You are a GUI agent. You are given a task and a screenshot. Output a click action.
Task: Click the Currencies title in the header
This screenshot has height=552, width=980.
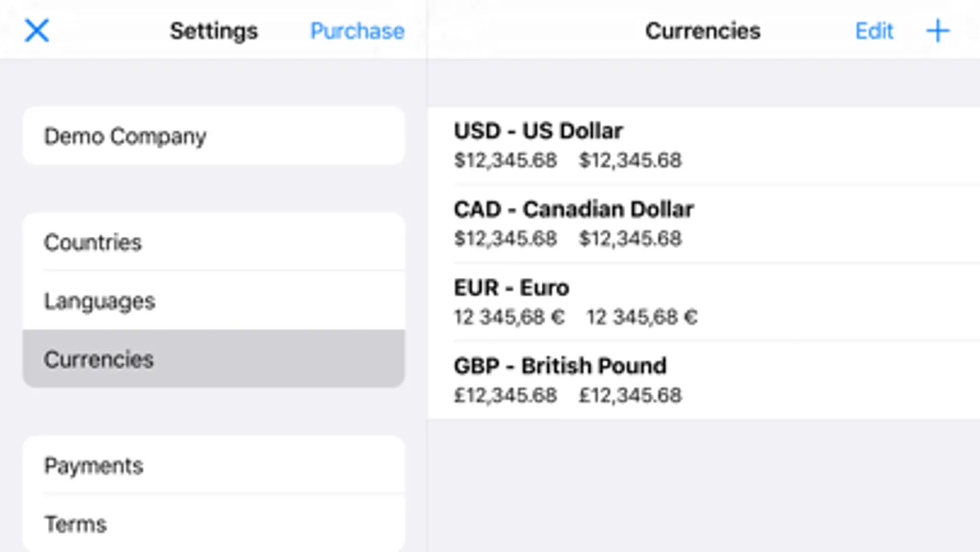(702, 31)
